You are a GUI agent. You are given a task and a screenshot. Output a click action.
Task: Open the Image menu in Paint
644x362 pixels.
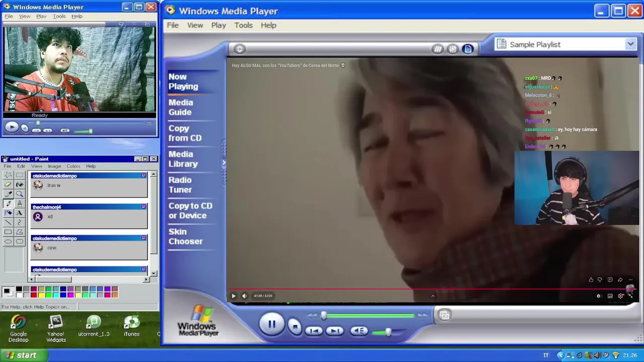(x=54, y=166)
